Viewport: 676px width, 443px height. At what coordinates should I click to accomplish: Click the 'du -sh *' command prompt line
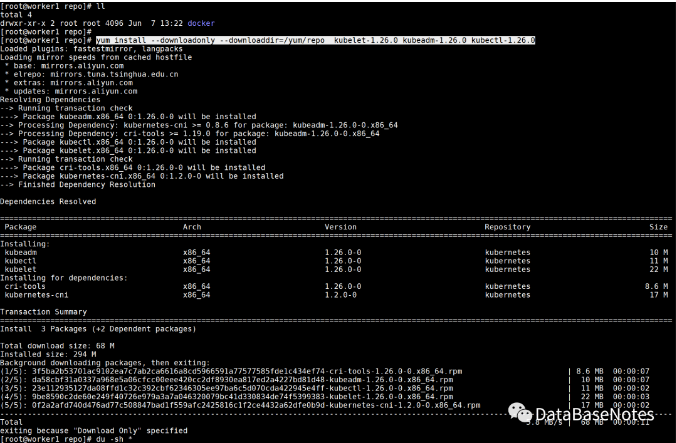click(66, 439)
